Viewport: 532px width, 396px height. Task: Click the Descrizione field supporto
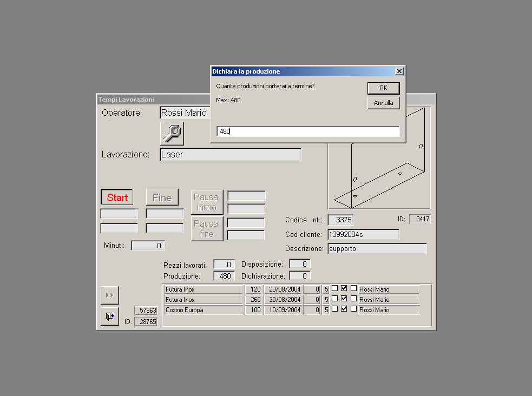pyautogui.click(x=377, y=248)
